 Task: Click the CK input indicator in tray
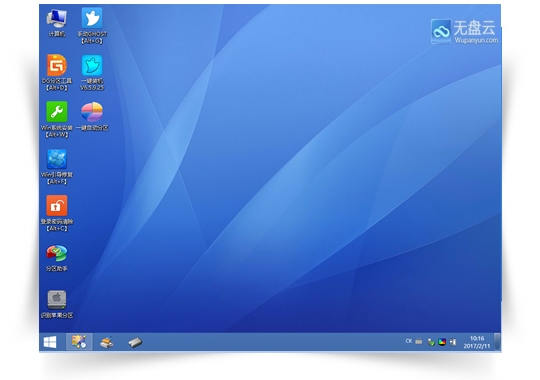click(408, 341)
